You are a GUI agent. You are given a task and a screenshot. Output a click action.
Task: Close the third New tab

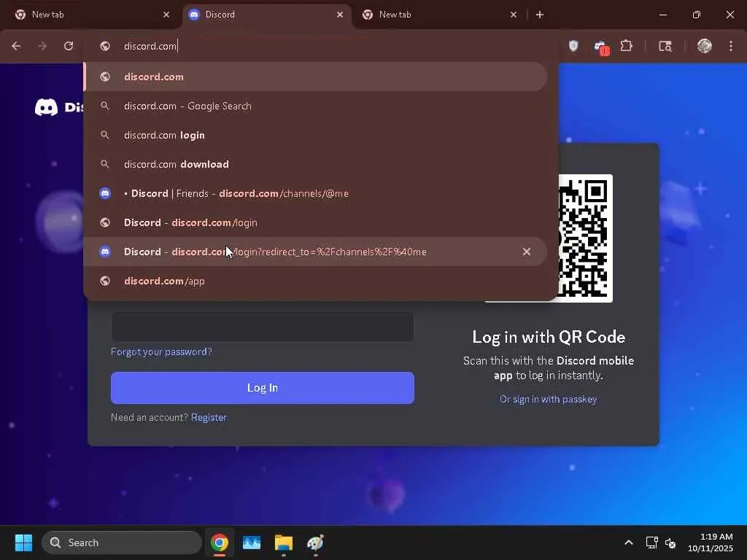514,15
